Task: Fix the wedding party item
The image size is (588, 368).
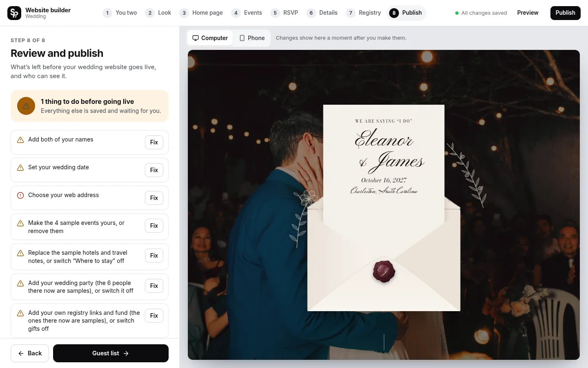Action: (154, 286)
